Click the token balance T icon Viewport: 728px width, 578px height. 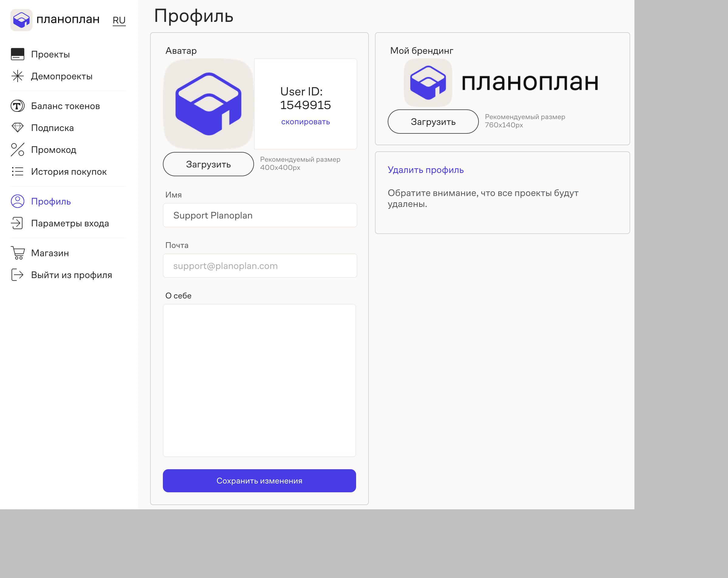[18, 106]
